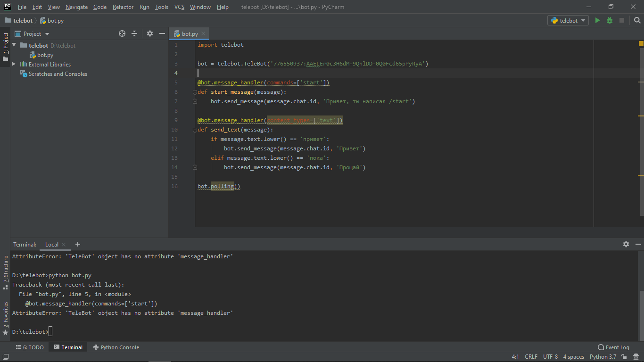Click the 4:1 cursor position indicator
644x362 pixels.
pos(515,357)
